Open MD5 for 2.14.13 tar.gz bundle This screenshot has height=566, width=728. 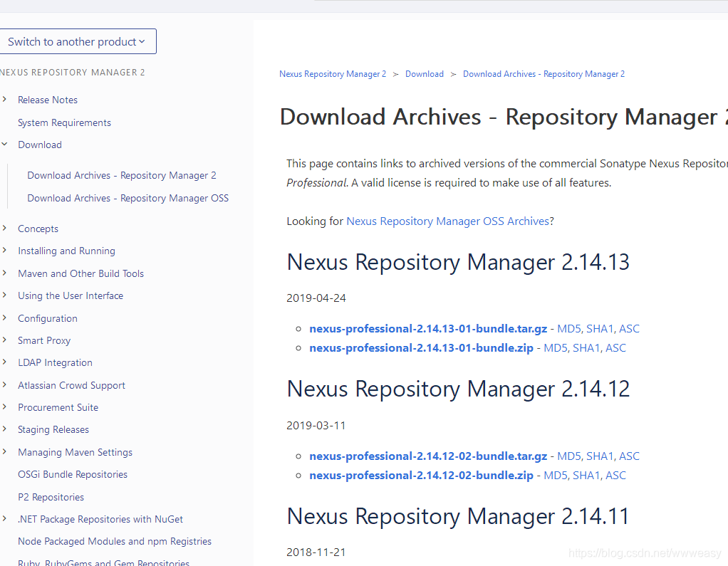click(569, 329)
